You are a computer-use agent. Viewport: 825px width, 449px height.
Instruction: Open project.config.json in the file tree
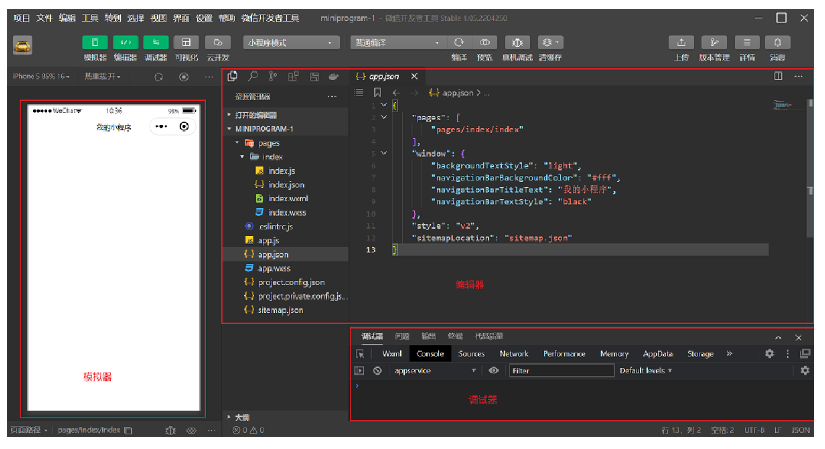coord(291,282)
